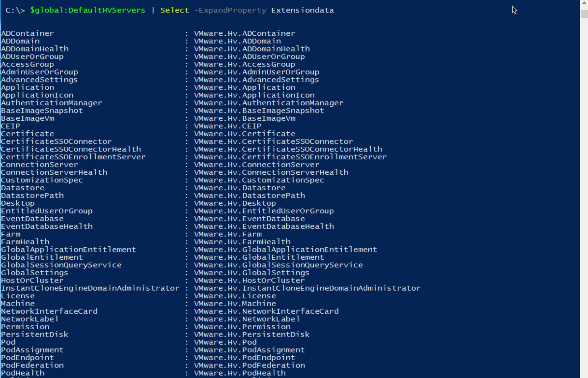The width and height of the screenshot is (588, 378).
Task: Click the VMware.Hv.PersistentDisk value
Action: point(252,335)
